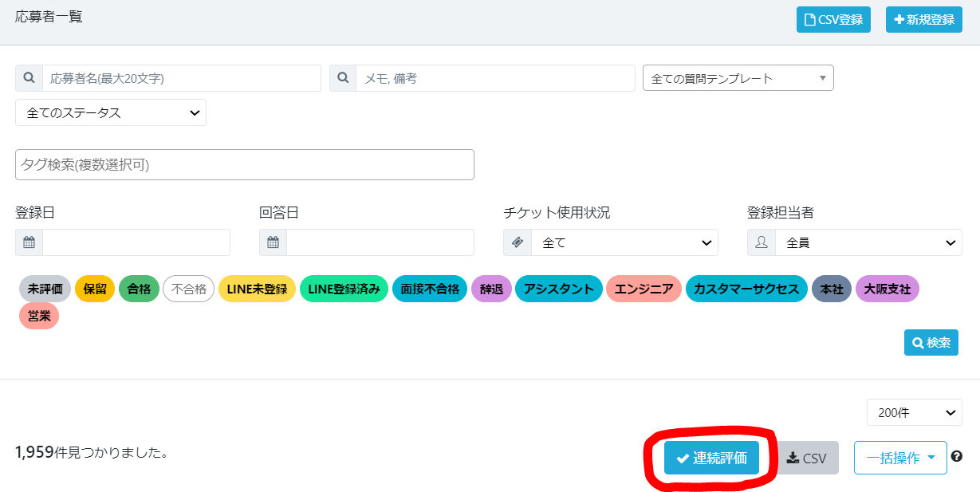Screen dimensions: 980x492
Task: Click the user icon beside 登録担当者
Action: (762, 242)
